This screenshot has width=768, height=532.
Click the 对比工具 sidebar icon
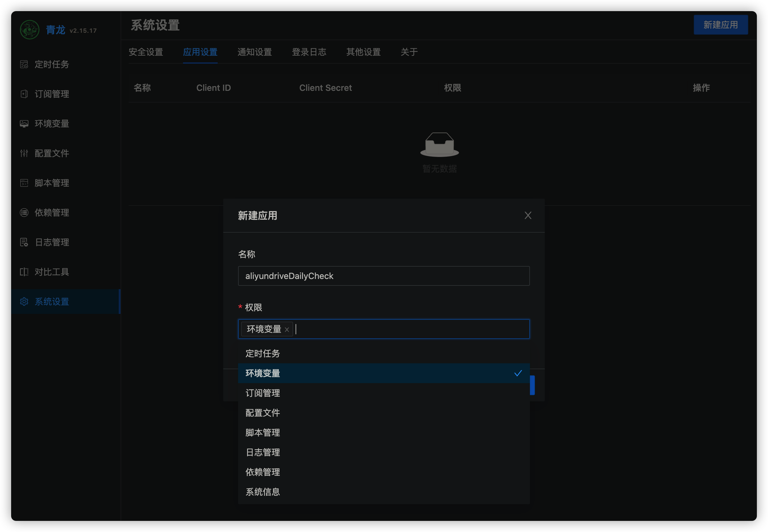tap(24, 272)
